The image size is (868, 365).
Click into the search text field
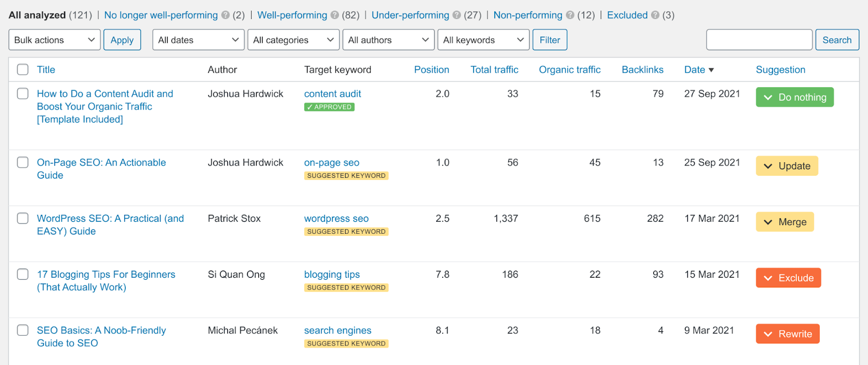point(759,40)
